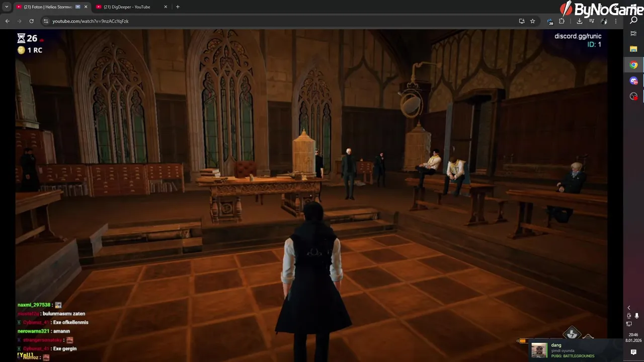Screen dimensions: 644x362
Task: Focus the youtube.com address bar
Action: point(282,21)
